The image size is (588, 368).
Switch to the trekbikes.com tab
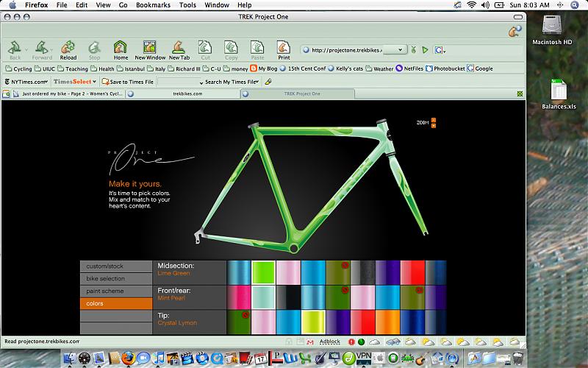pyautogui.click(x=187, y=93)
